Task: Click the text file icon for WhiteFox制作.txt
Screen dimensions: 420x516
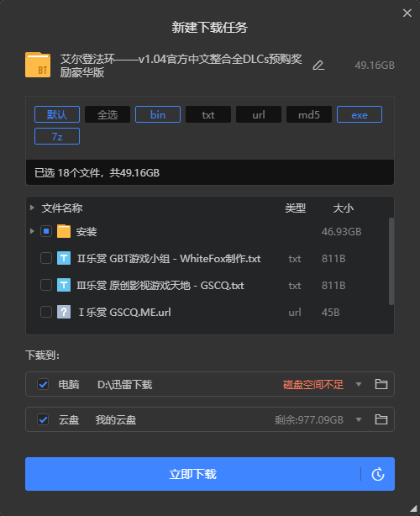Action: pyautogui.click(x=64, y=258)
